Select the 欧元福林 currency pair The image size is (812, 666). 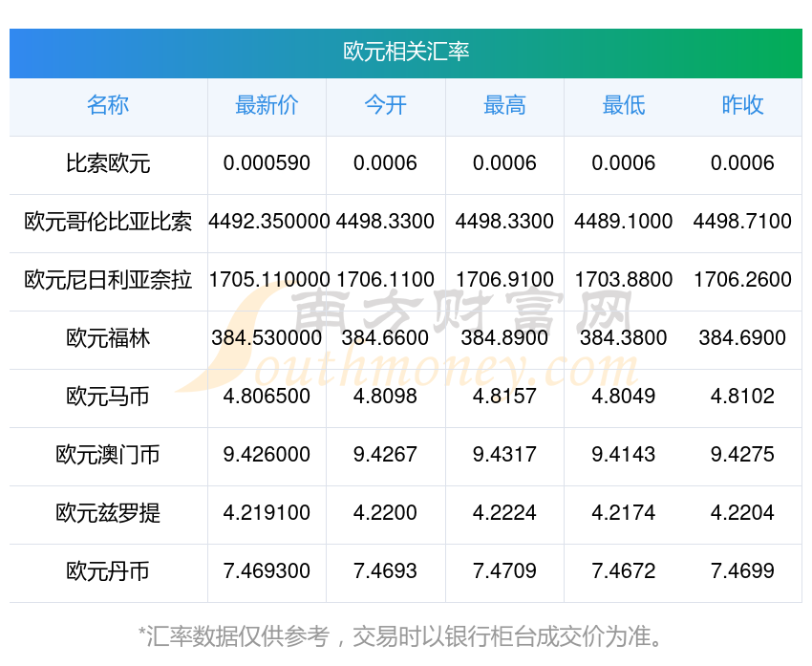point(108,338)
